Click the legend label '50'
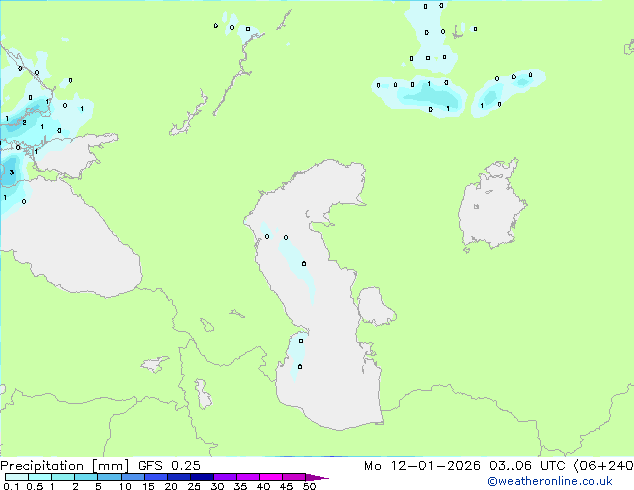 coord(309,486)
